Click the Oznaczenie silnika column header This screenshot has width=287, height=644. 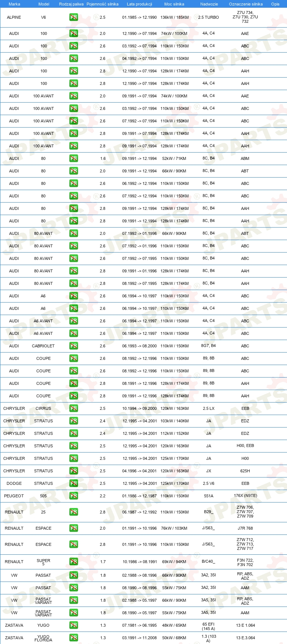coord(246,4)
